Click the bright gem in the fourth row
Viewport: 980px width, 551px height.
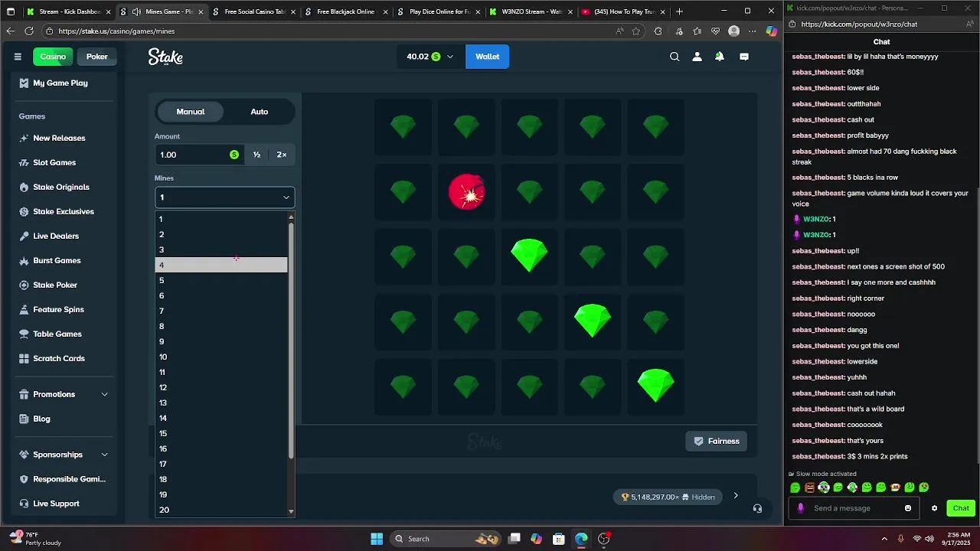click(x=593, y=320)
